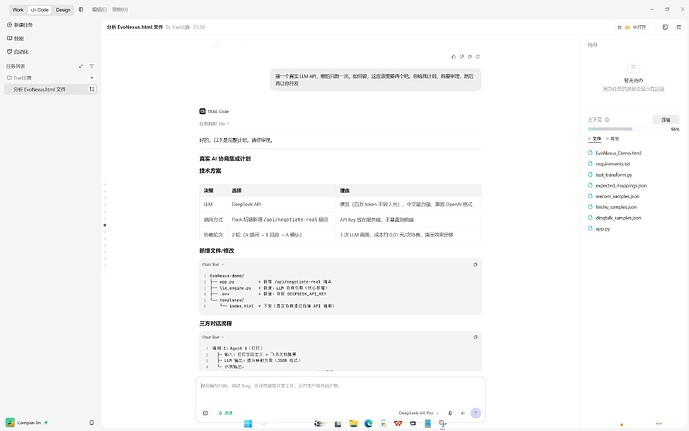The image size is (689, 431).
Task: Click the compress button for context usage
Action: point(666,120)
